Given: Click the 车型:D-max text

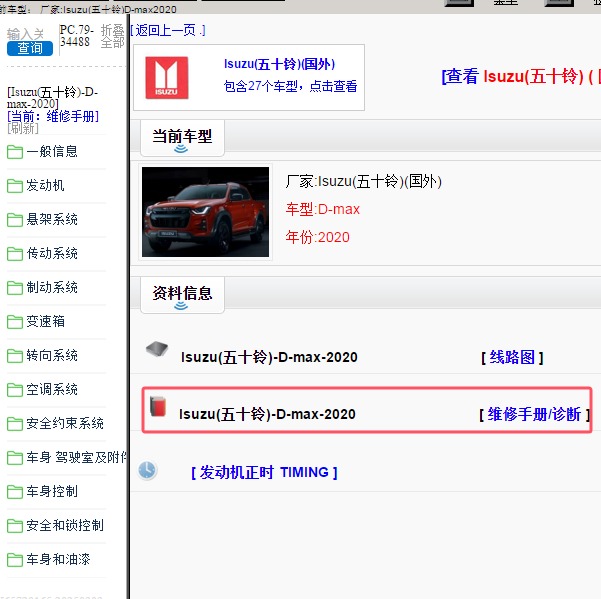Looking at the screenshot, I should click(x=322, y=209).
